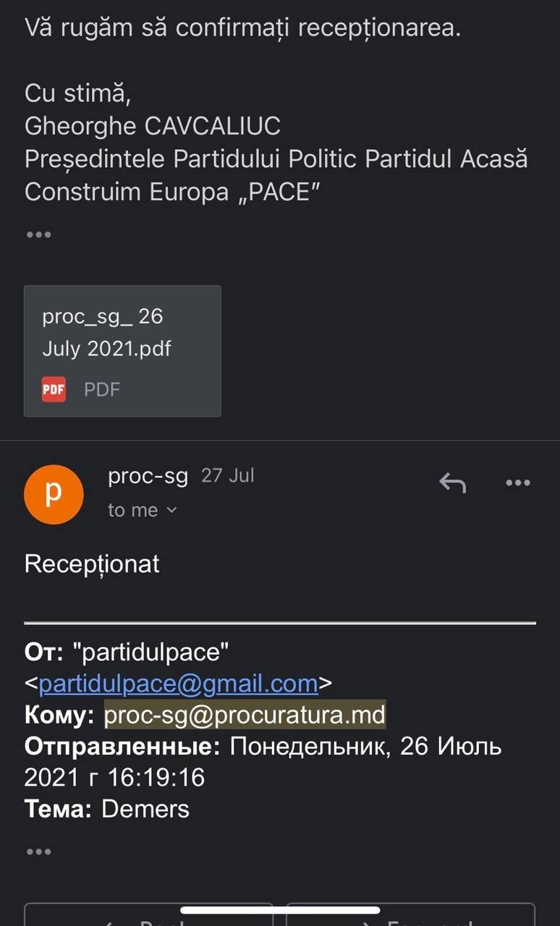
Task: Tap the "Gheorghe CAVCALIUC" signature name
Action: click(152, 126)
